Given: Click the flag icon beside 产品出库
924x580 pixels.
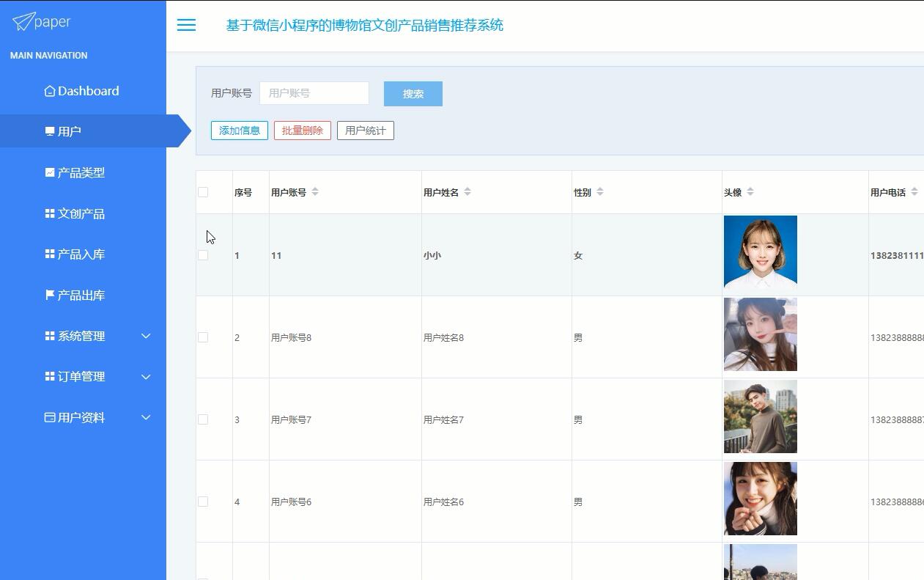Looking at the screenshot, I should click(49, 295).
